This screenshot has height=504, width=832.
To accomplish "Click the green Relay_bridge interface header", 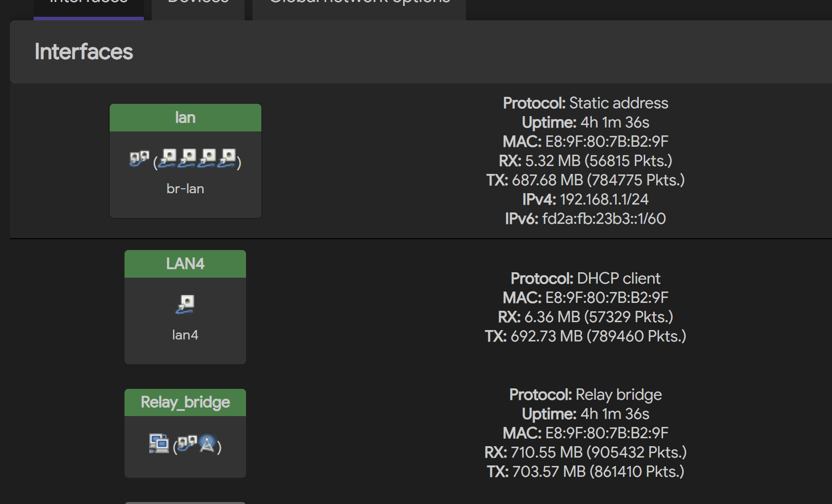I will click(185, 402).
